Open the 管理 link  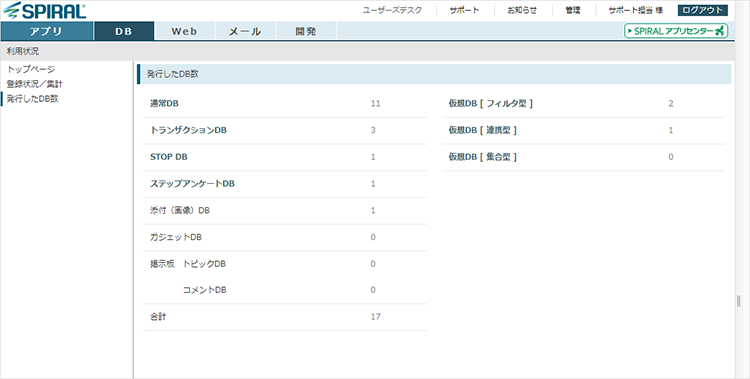point(573,10)
